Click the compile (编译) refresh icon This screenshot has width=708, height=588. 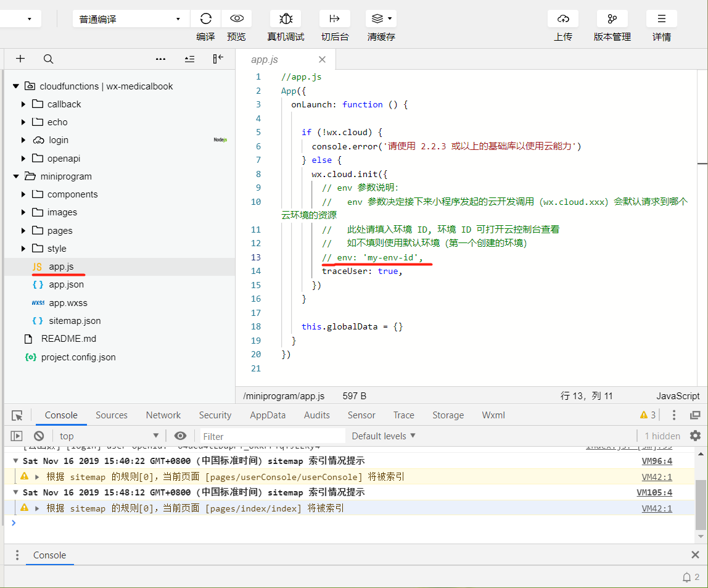point(206,19)
